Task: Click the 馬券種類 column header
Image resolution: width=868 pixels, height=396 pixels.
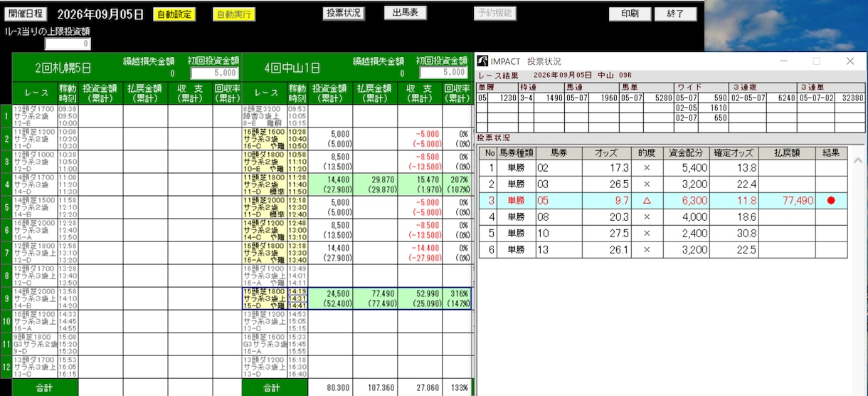Action: pyautogui.click(x=516, y=152)
